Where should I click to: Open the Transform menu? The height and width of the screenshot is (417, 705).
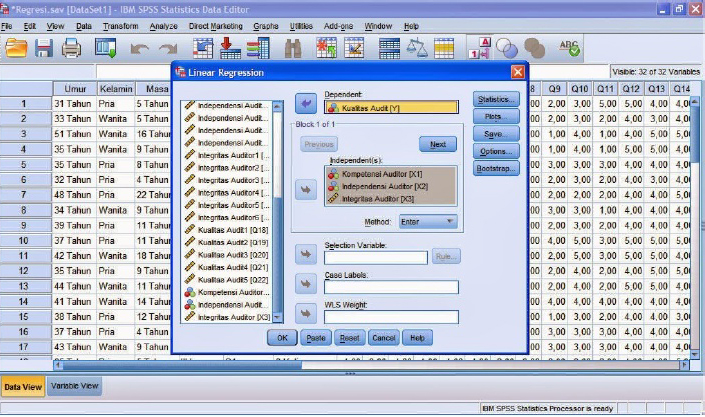(121, 24)
